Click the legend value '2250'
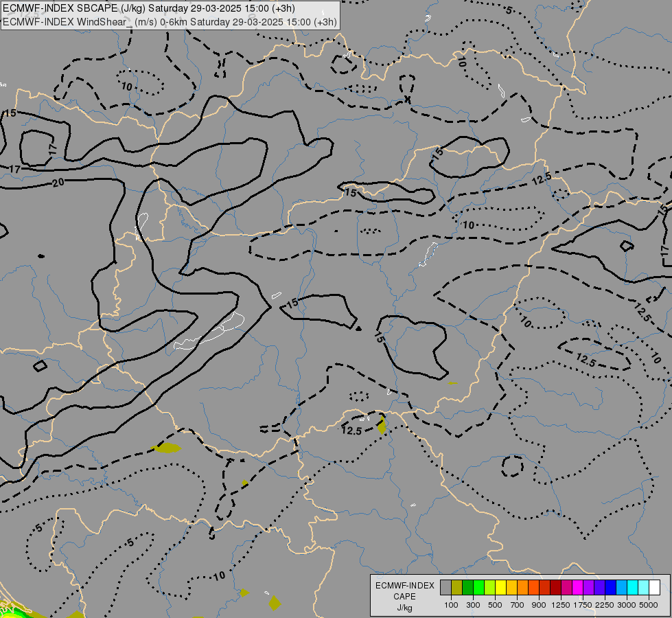The height and width of the screenshot is (618, 672). coord(605,605)
